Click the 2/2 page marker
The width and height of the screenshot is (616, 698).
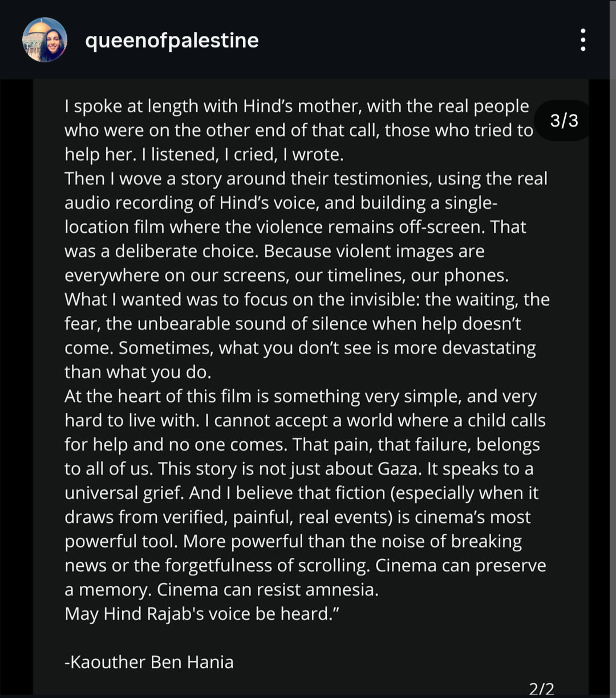pyautogui.click(x=541, y=688)
